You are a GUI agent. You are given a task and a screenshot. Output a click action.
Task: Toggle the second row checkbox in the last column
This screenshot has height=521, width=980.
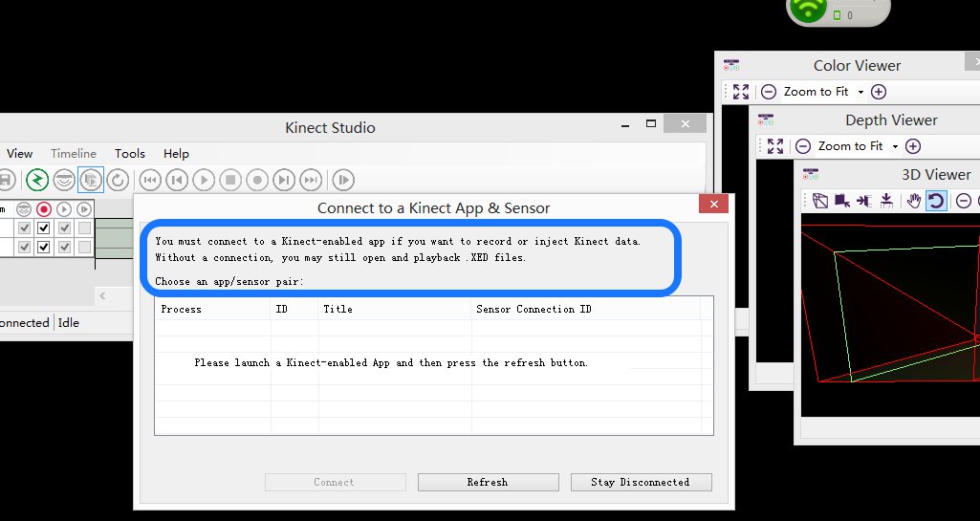84,248
